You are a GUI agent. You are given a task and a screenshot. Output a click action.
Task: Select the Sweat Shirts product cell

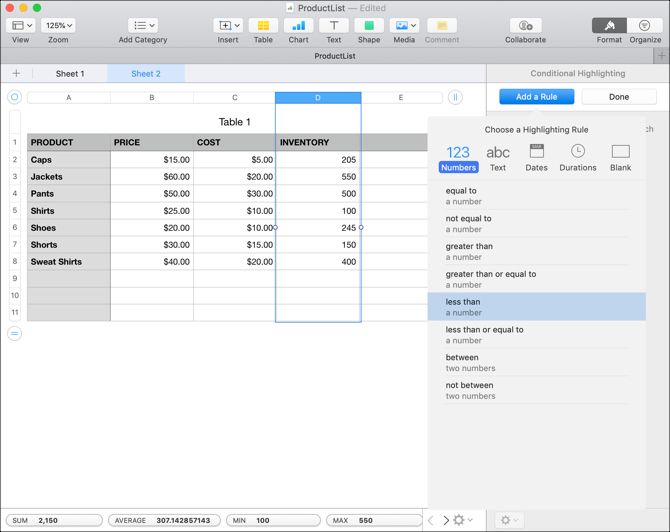point(68,262)
